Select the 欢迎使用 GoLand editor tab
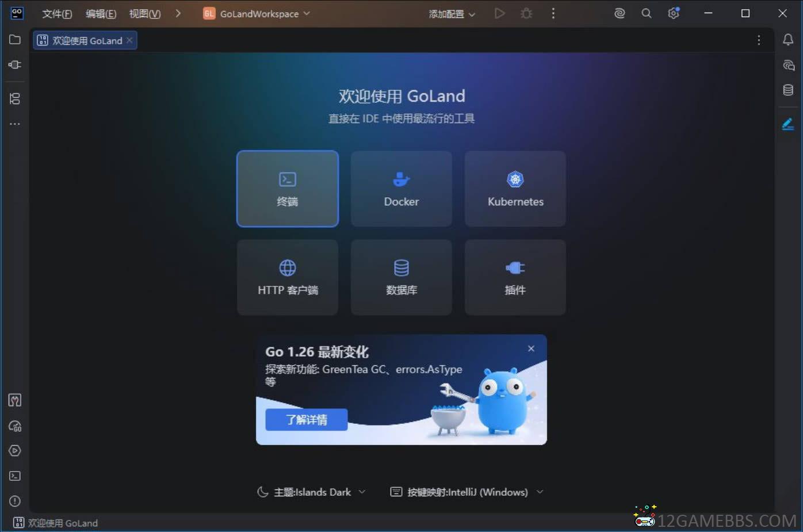The width and height of the screenshot is (803, 532). tap(85, 40)
